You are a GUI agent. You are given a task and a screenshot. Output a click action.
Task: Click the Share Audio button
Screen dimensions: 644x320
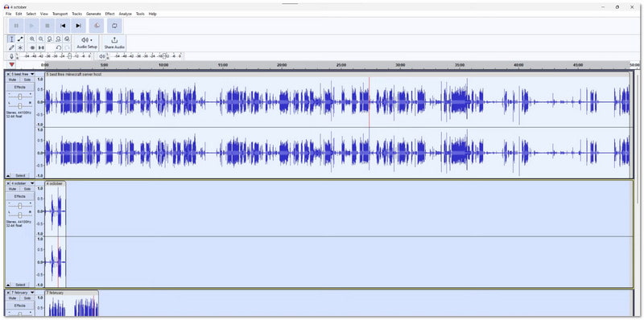114,43
